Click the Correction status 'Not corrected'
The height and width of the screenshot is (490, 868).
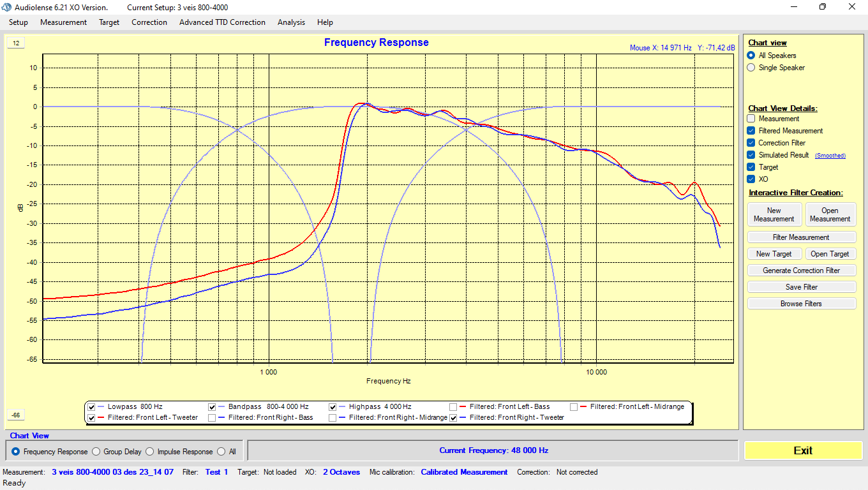[577, 473]
